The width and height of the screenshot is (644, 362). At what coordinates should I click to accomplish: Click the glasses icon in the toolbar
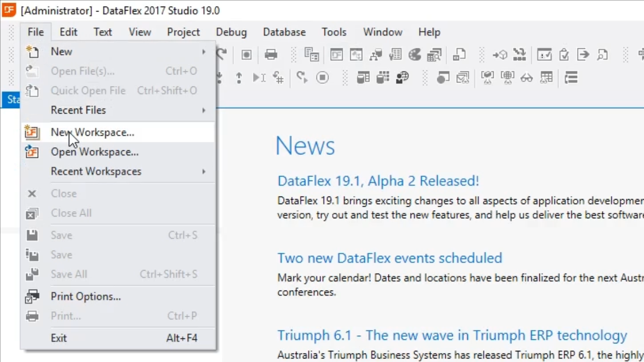(526, 77)
